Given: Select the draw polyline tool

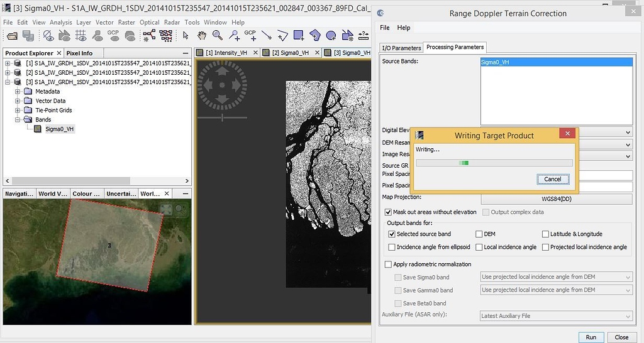Looking at the screenshot, I should tap(282, 36).
